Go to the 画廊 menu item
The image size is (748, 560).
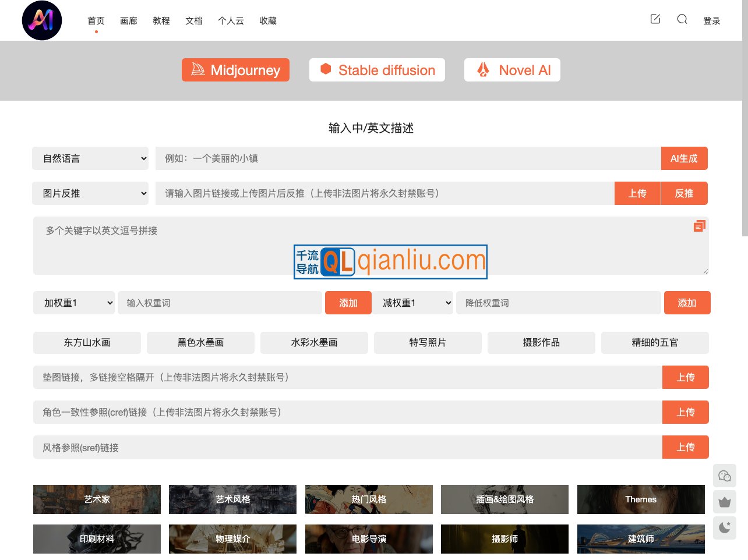(x=129, y=21)
